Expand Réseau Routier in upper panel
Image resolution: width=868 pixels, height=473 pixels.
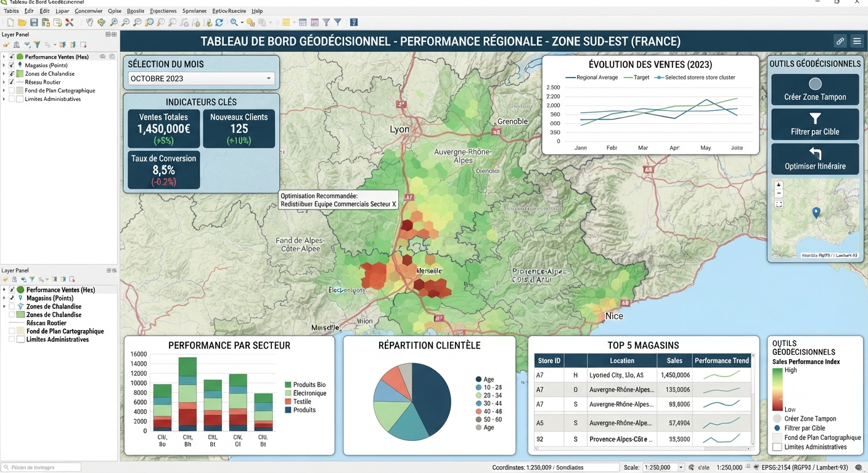4,82
